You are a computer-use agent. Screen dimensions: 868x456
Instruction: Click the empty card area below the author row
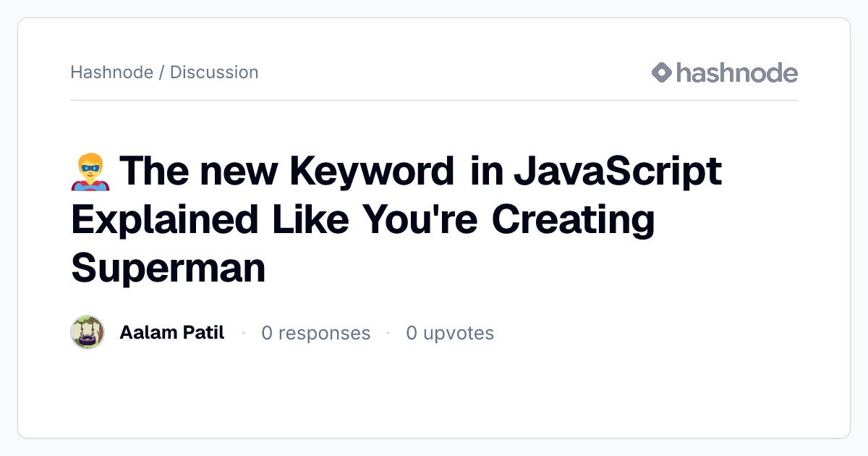tap(434, 394)
